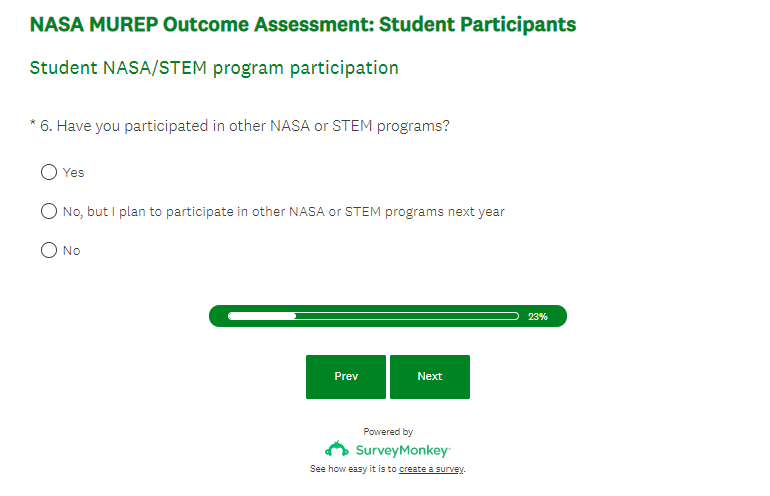The width and height of the screenshot is (770, 496).
Task: Click the filled portion of the progress bar
Action: (262, 316)
